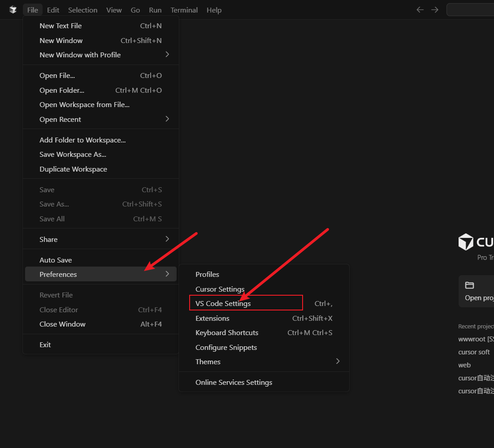The height and width of the screenshot is (448, 494).
Task: Open recent project web
Action: (464, 365)
